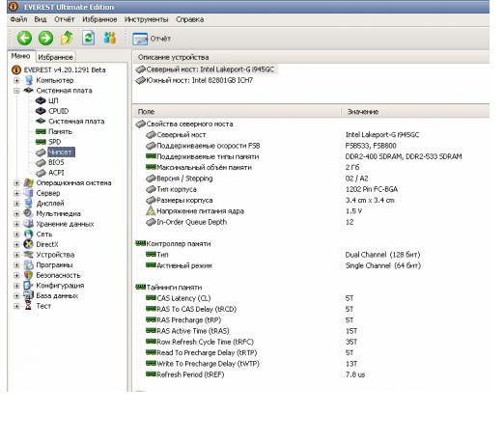
Task: Expand the Компьютер tree node
Action: point(16,80)
